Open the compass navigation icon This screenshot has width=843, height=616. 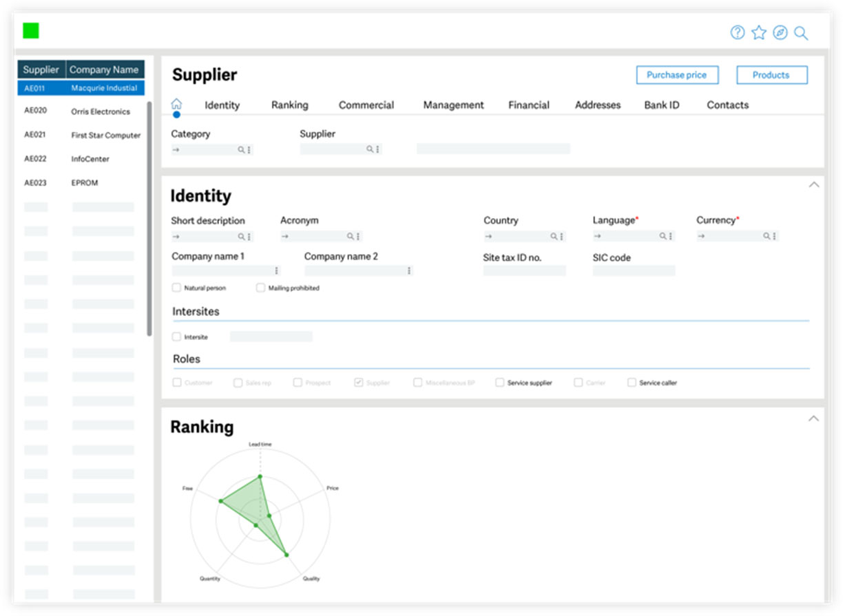(x=780, y=32)
